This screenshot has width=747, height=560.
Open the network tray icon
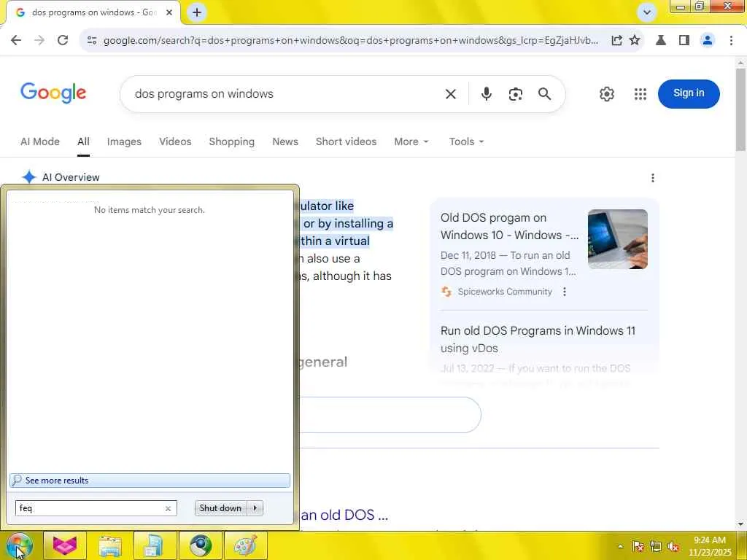[656, 546]
